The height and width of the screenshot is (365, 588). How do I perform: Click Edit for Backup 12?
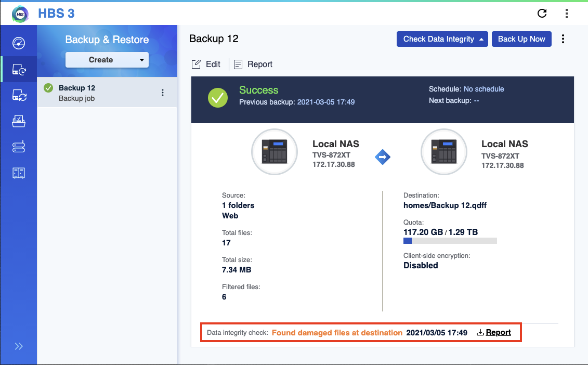(206, 64)
